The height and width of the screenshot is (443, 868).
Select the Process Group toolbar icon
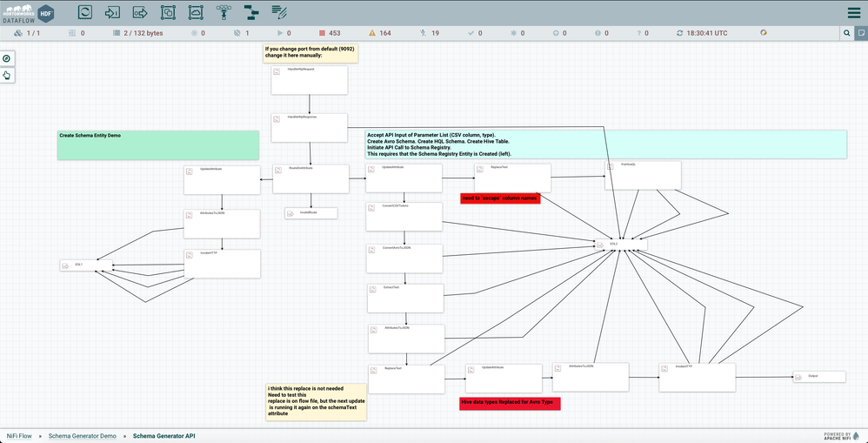click(x=168, y=12)
